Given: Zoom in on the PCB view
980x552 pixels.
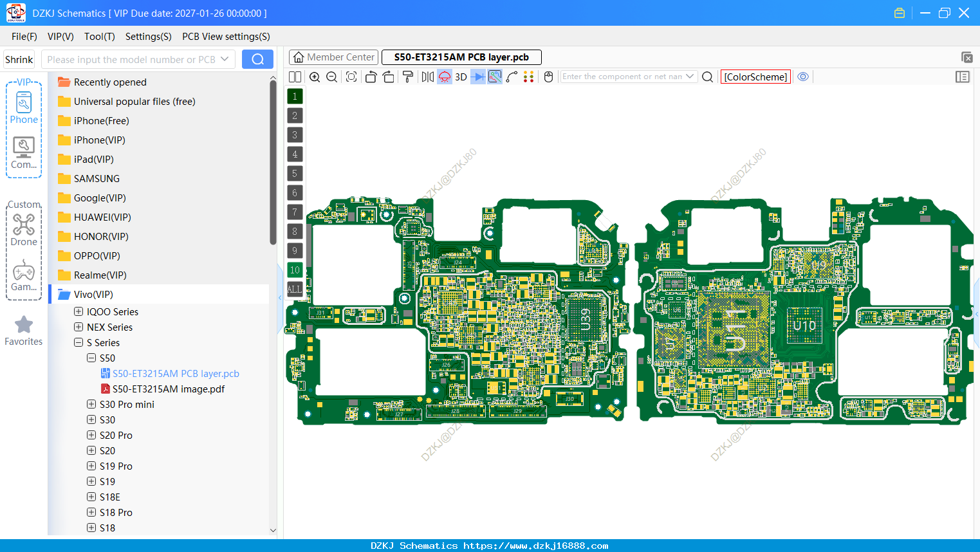Looking at the screenshot, I should point(315,77).
